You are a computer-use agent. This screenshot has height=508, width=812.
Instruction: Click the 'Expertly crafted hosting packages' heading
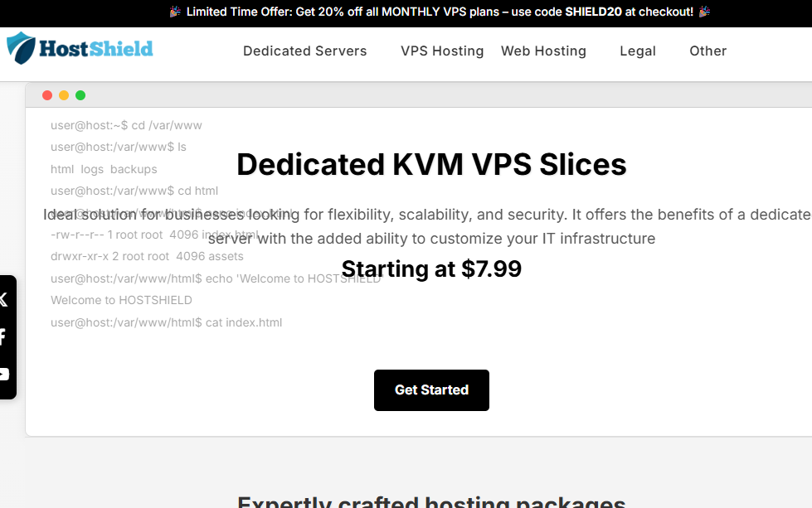[x=431, y=501]
